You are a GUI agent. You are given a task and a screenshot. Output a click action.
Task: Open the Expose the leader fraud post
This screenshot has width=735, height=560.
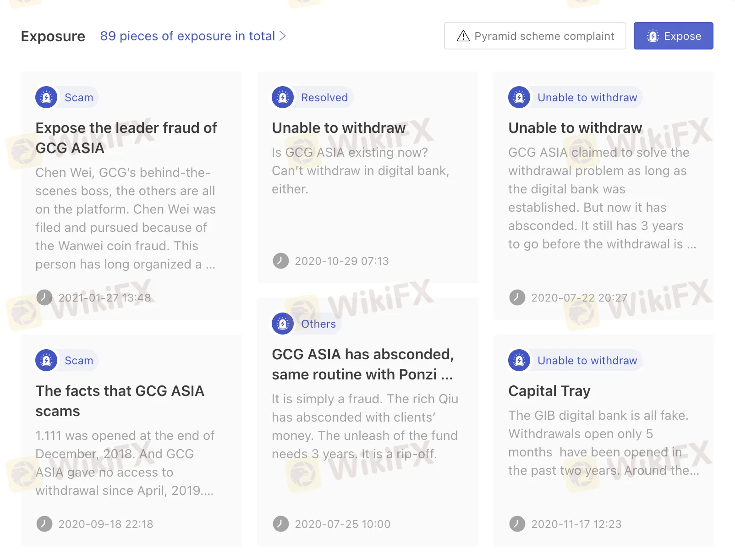pyautogui.click(x=126, y=137)
